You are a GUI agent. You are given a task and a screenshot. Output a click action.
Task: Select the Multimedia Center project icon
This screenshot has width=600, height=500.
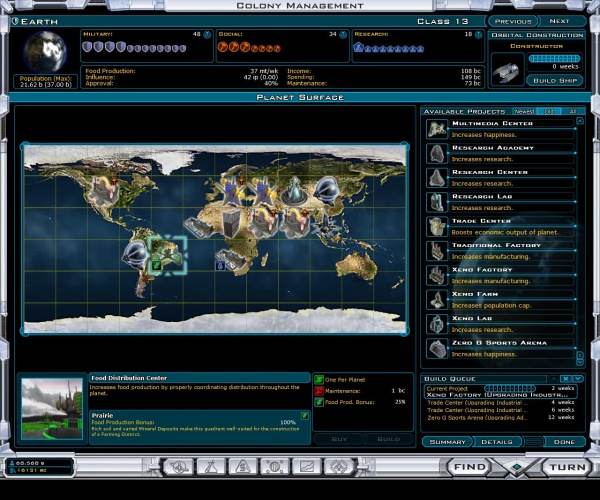pyautogui.click(x=437, y=129)
